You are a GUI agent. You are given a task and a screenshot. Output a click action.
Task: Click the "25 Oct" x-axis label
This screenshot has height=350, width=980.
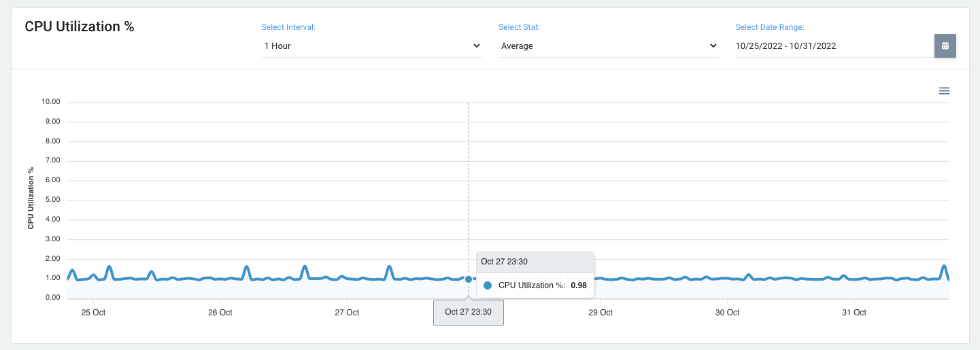93,313
